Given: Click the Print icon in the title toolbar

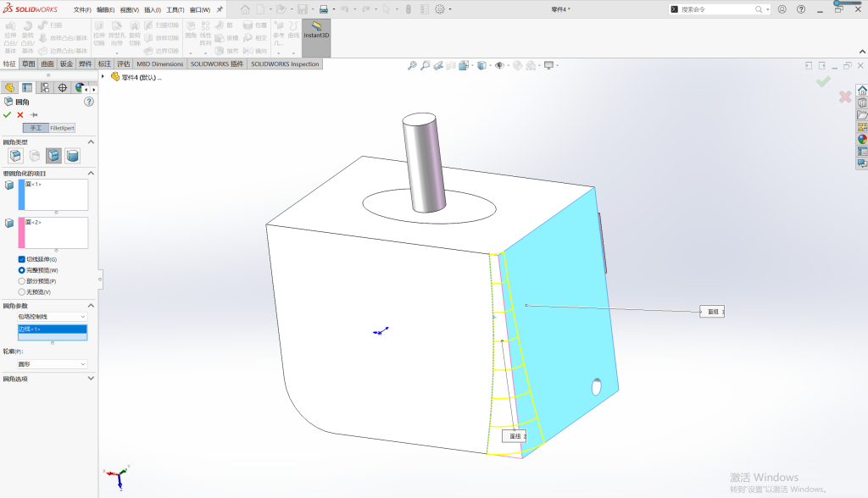Looking at the screenshot, I should click(324, 9).
